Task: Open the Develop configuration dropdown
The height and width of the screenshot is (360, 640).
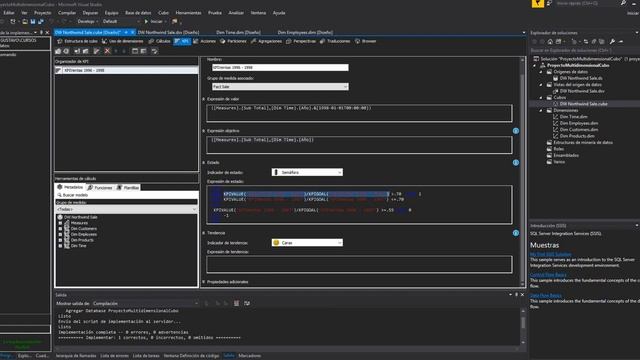Action: (88, 21)
